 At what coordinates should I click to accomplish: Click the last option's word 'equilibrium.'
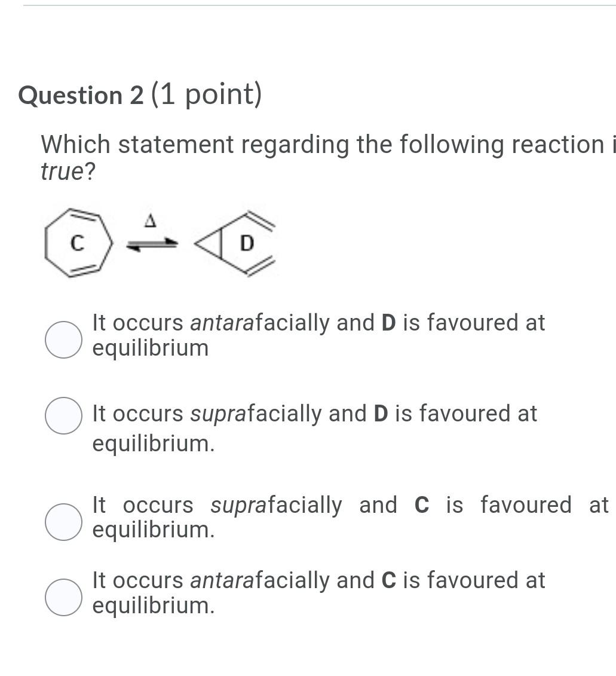point(153,605)
